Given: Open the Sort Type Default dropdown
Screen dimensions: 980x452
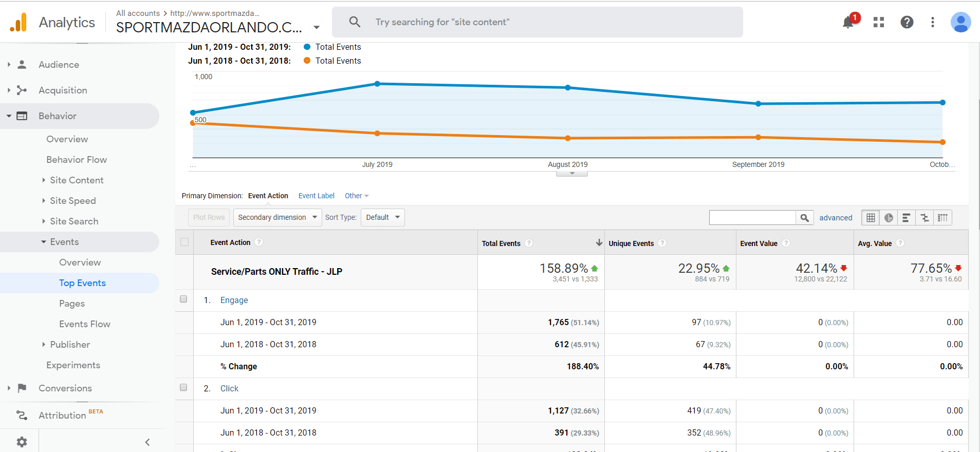Looking at the screenshot, I should [x=383, y=217].
